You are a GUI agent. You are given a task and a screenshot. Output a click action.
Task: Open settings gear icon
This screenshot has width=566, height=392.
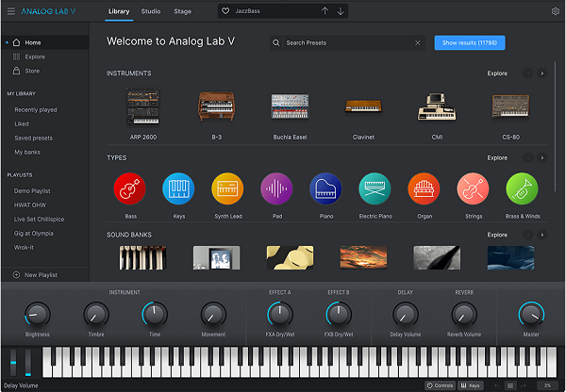tap(556, 11)
